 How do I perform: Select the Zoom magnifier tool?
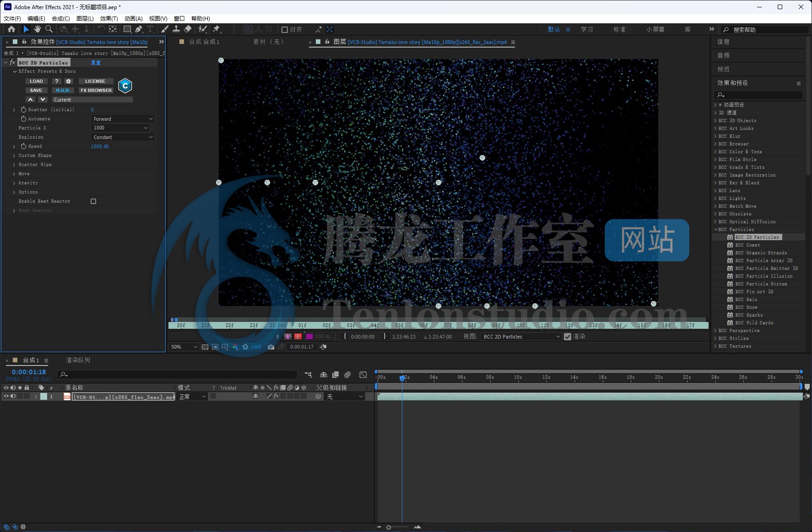click(x=49, y=29)
